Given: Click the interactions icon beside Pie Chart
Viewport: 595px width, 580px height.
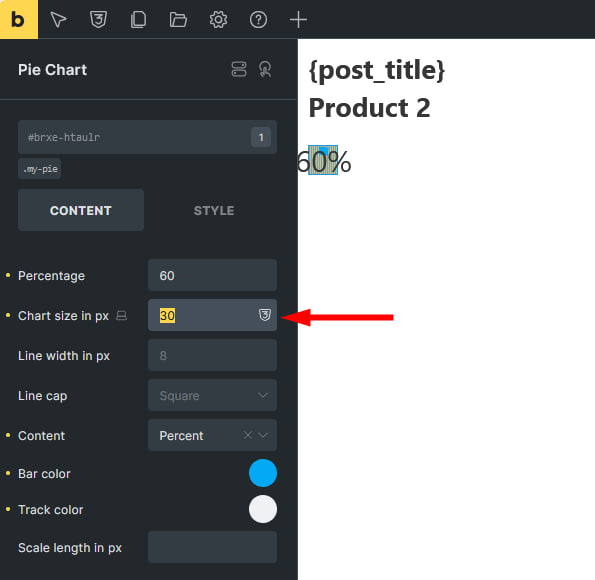Looking at the screenshot, I should click(x=265, y=69).
